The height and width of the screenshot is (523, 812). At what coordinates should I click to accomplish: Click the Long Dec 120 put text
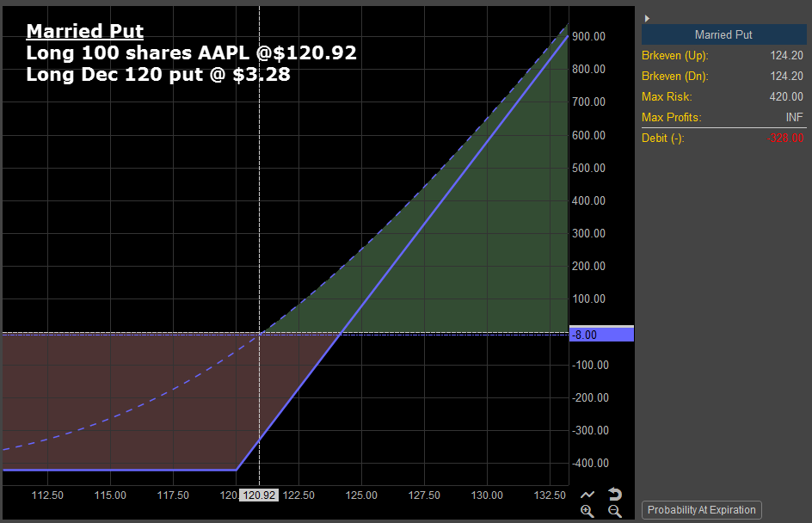pos(158,75)
